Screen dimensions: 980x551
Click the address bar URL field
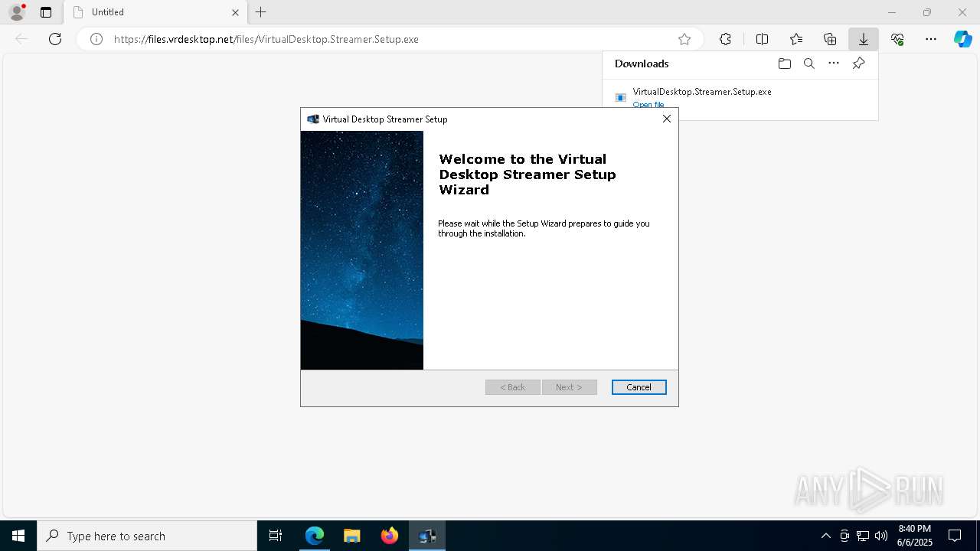coord(390,39)
